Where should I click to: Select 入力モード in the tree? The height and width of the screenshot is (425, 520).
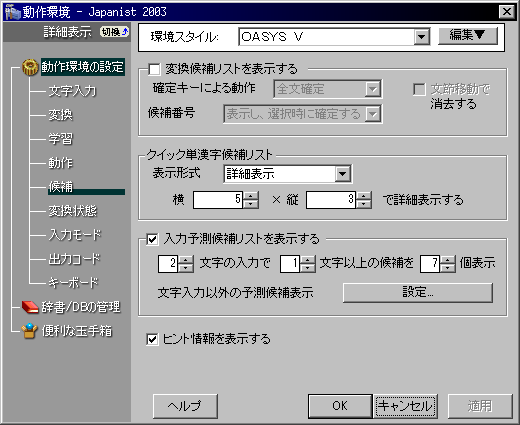click(75, 235)
